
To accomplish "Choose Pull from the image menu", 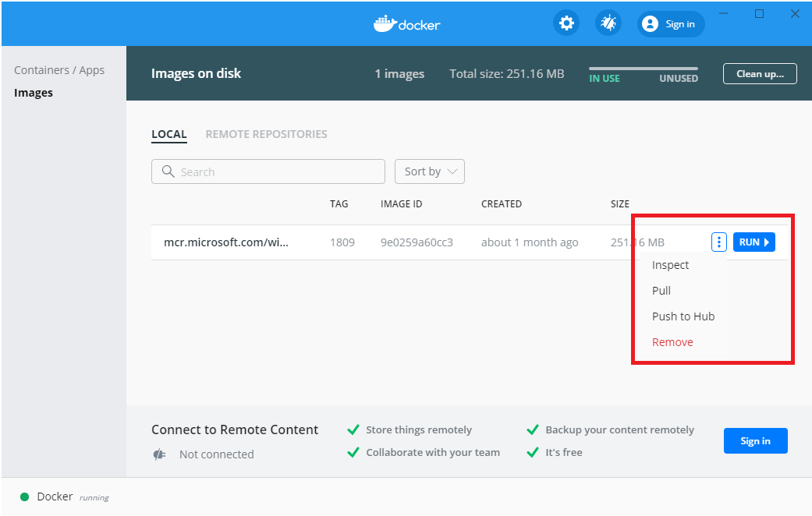I will click(661, 291).
